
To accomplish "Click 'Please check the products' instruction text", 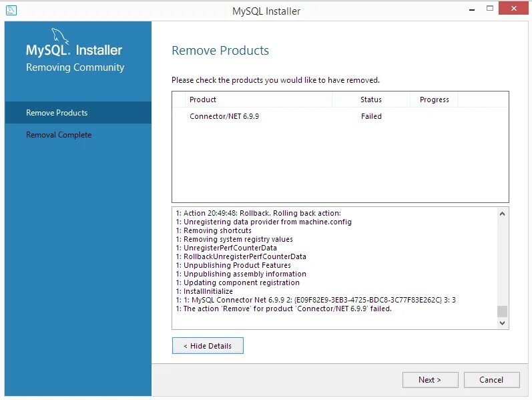I will 276,80.
